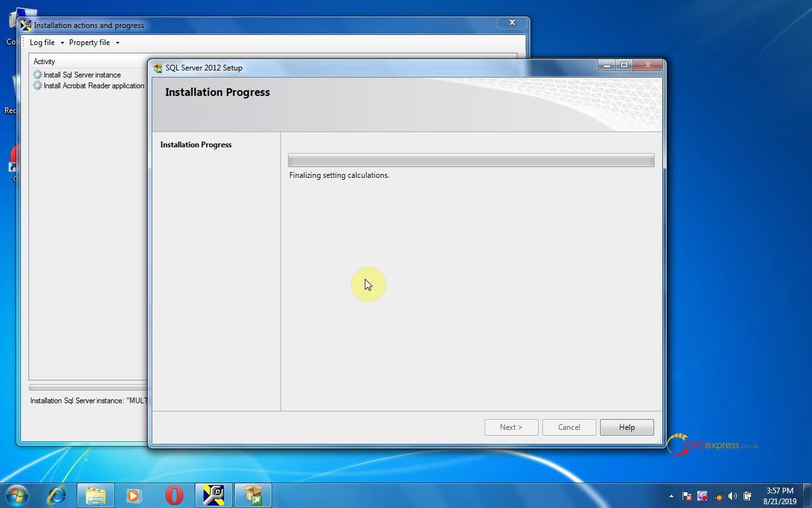Open Windows Media Player from the taskbar

[x=134, y=495]
